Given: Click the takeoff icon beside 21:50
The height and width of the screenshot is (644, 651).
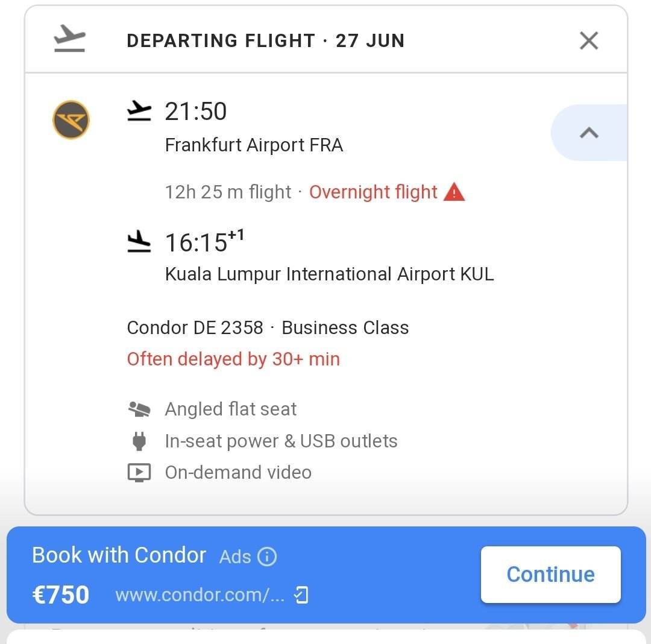Looking at the screenshot, I should [139, 110].
